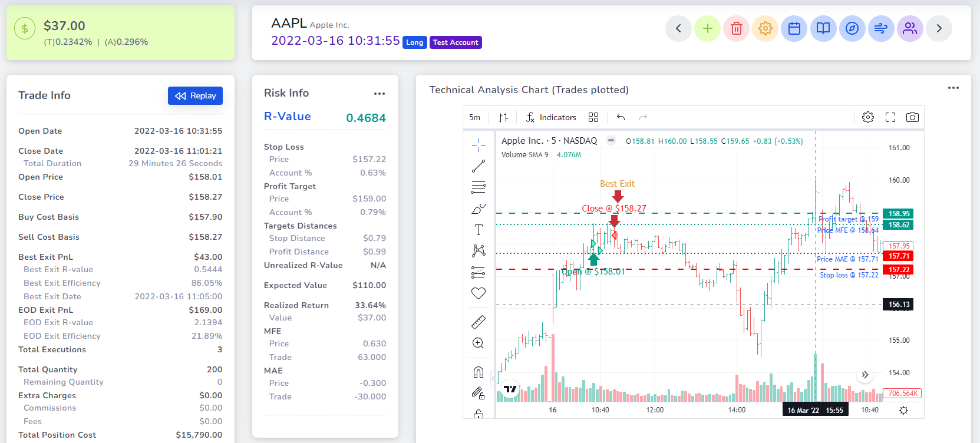Open the calendar icon in header
980x443 pixels.
pos(794,28)
